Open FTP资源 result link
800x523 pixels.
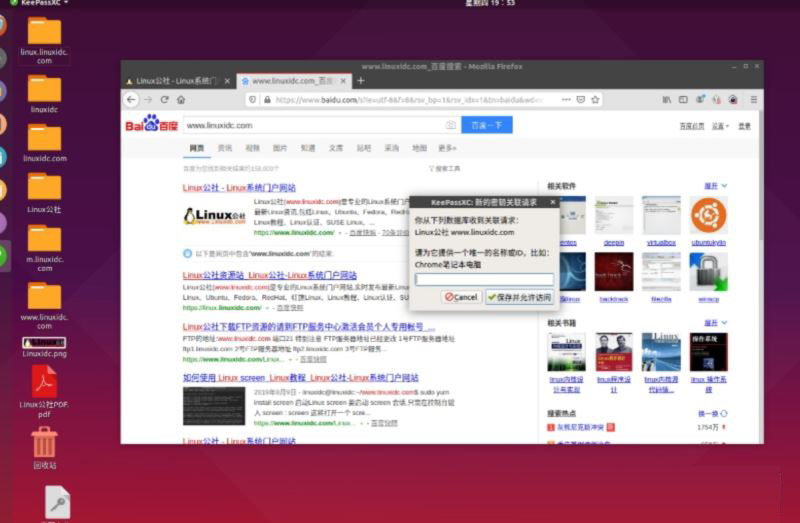[309, 327]
